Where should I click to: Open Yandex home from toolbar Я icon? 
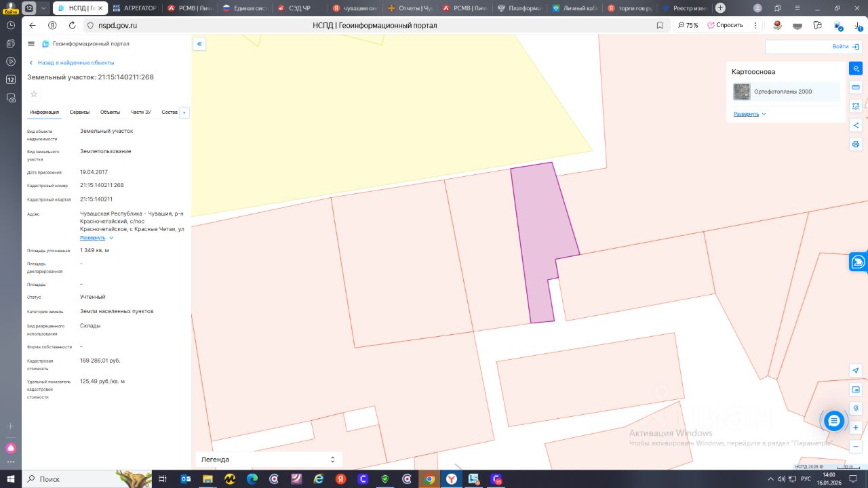click(52, 25)
